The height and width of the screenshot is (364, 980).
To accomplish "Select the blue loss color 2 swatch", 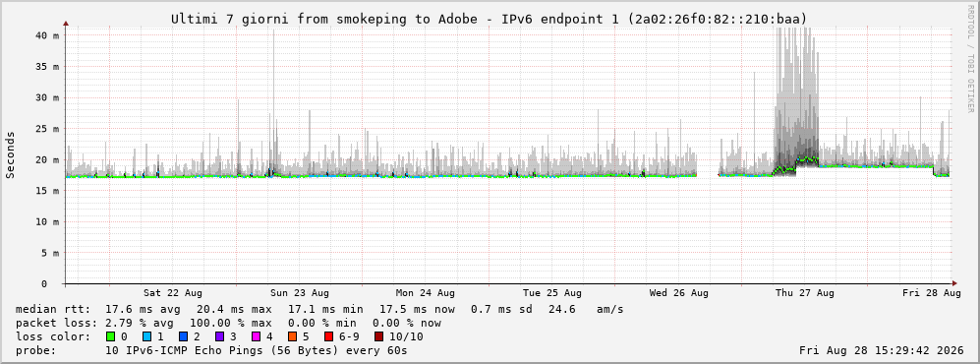I will pyautogui.click(x=183, y=336).
